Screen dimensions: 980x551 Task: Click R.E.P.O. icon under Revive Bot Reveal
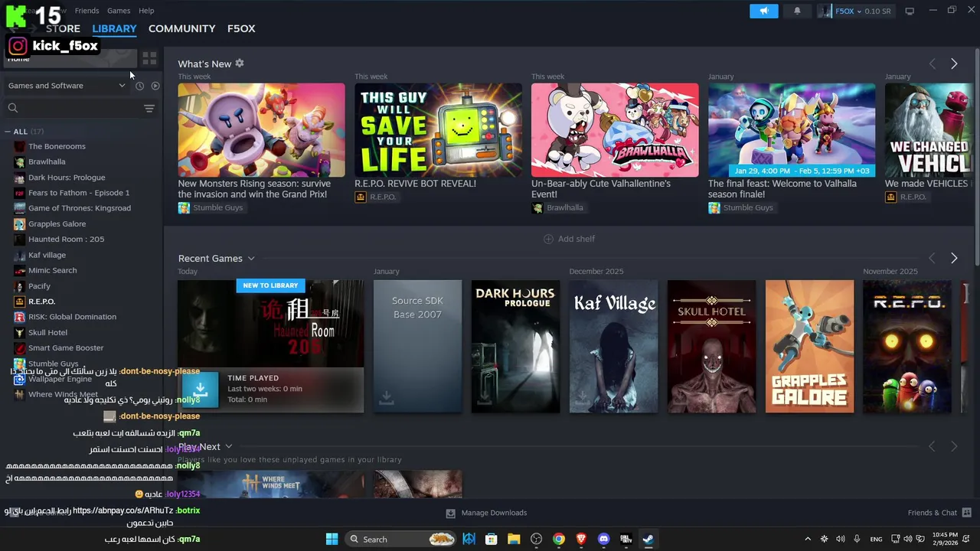tap(360, 197)
